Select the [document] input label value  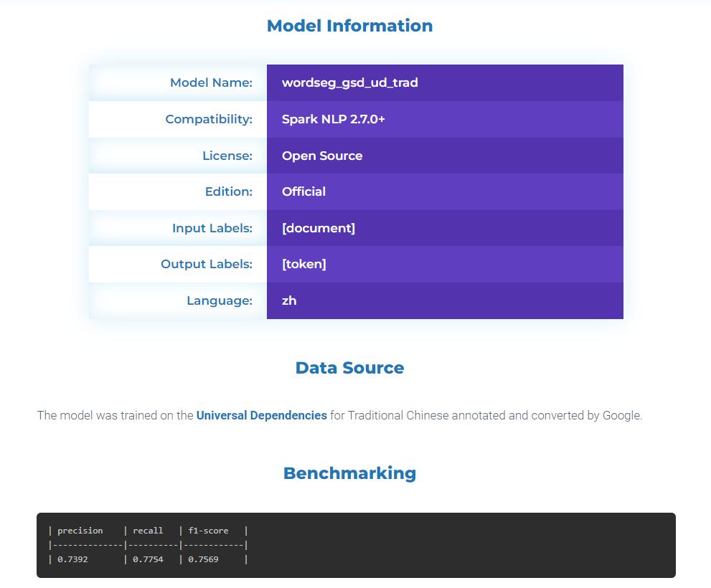tap(319, 228)
